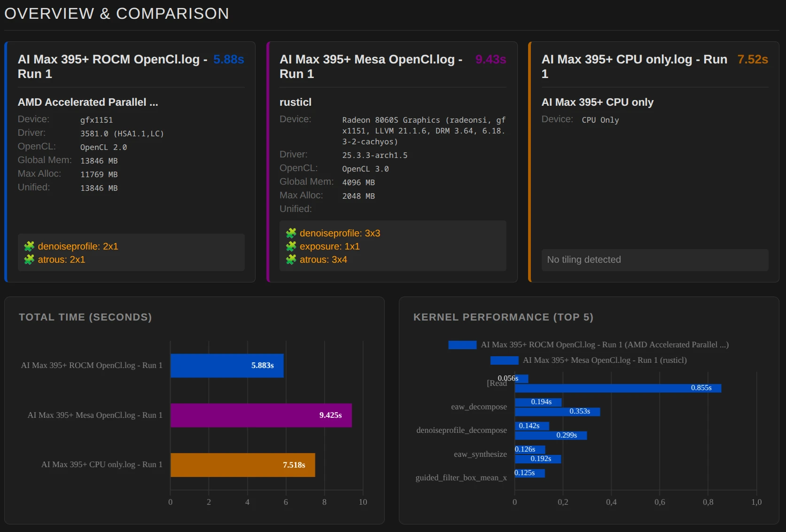Screen dimensions: 786x532
Task: Select the 0.855s [Read kernel bar
Action: (617, 388)
